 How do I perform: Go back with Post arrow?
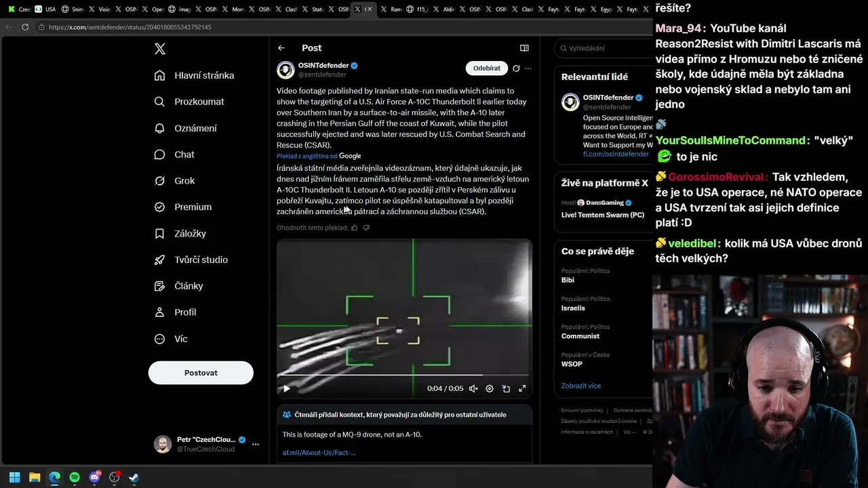(281, 48)
